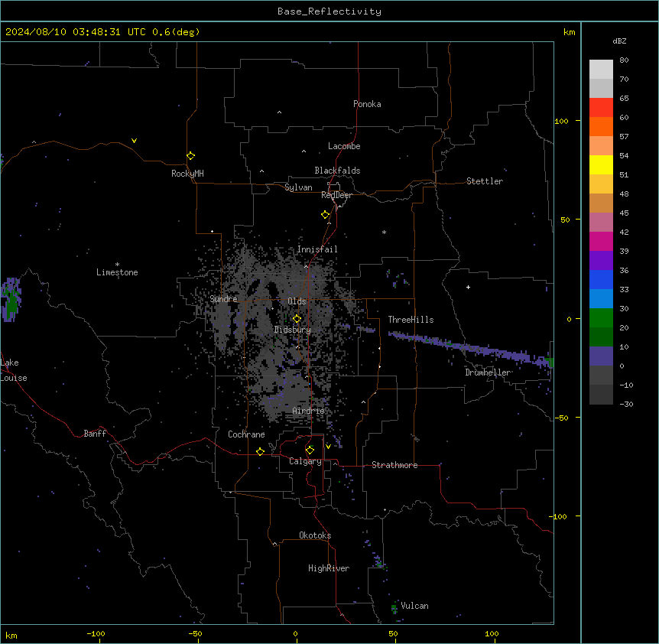Select the Lacombe town label

click(344, 146)
